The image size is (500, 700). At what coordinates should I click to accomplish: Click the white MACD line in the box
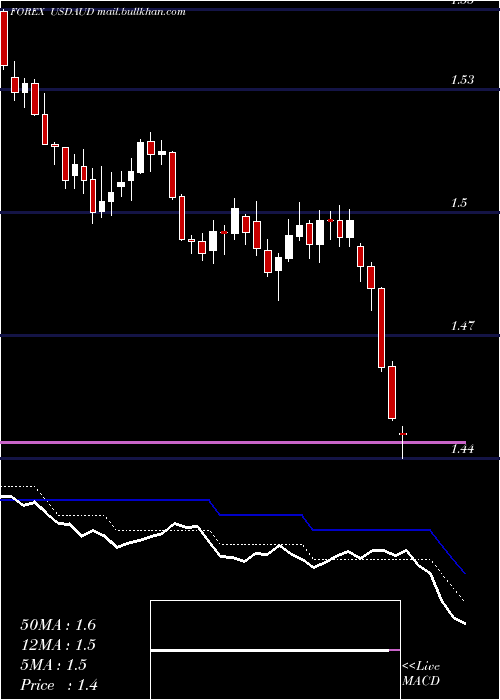[x=270, y=650]
